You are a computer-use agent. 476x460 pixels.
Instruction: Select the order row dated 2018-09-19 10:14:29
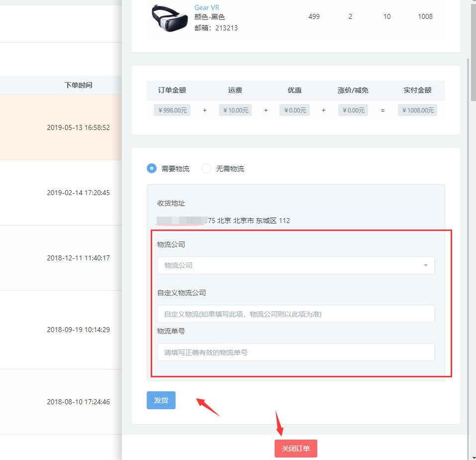[x=61, y=330]
